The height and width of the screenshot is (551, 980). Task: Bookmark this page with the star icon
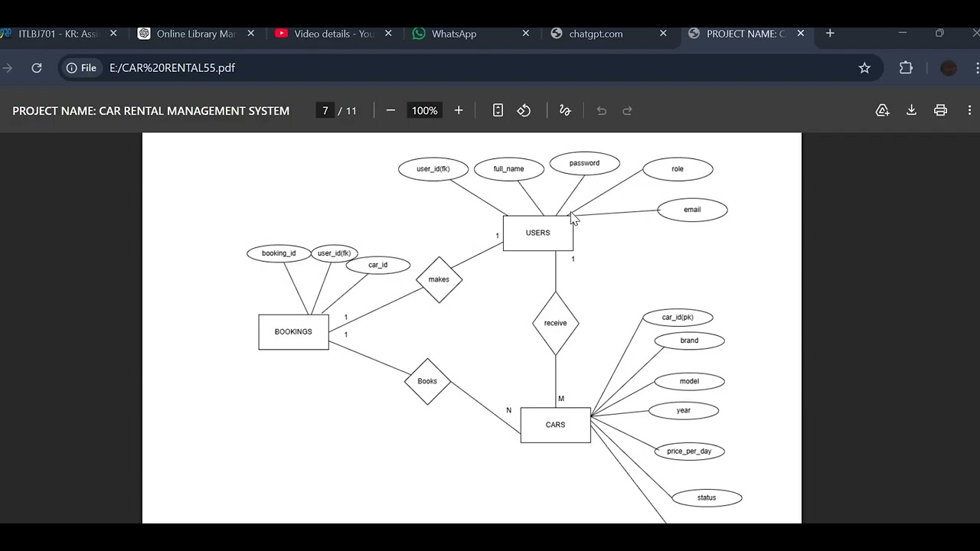tap(864, 68)
